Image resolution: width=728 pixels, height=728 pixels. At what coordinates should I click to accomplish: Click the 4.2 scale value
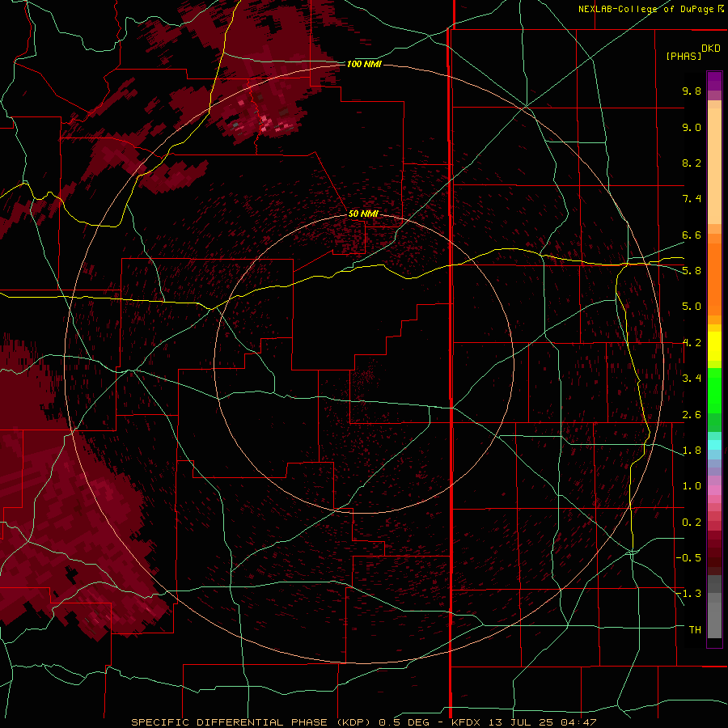(x=692, y=343)
